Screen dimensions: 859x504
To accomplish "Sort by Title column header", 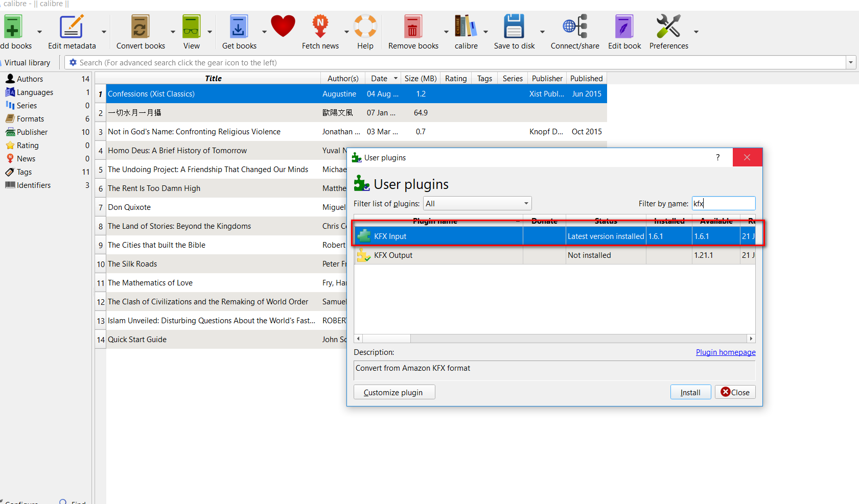I will [x=213, y=78].
